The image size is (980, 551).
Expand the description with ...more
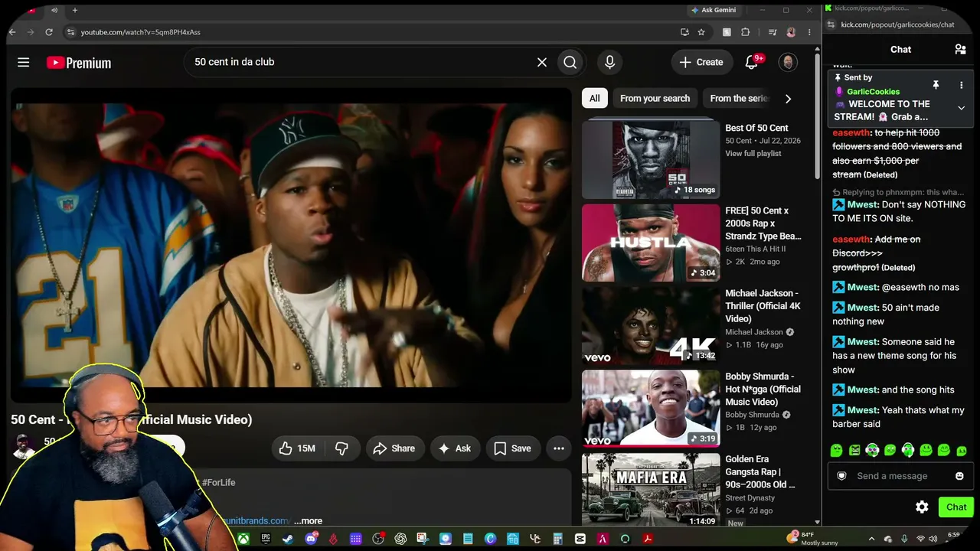[308, 521]
